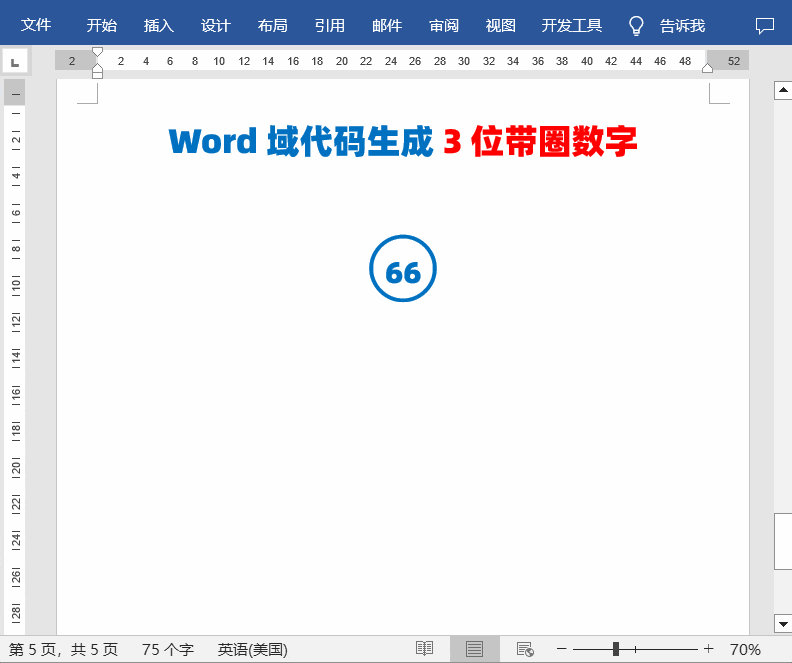792x663 pixels.
Task: Click the vertical scrollbar thumb
Action: (783, 541)
